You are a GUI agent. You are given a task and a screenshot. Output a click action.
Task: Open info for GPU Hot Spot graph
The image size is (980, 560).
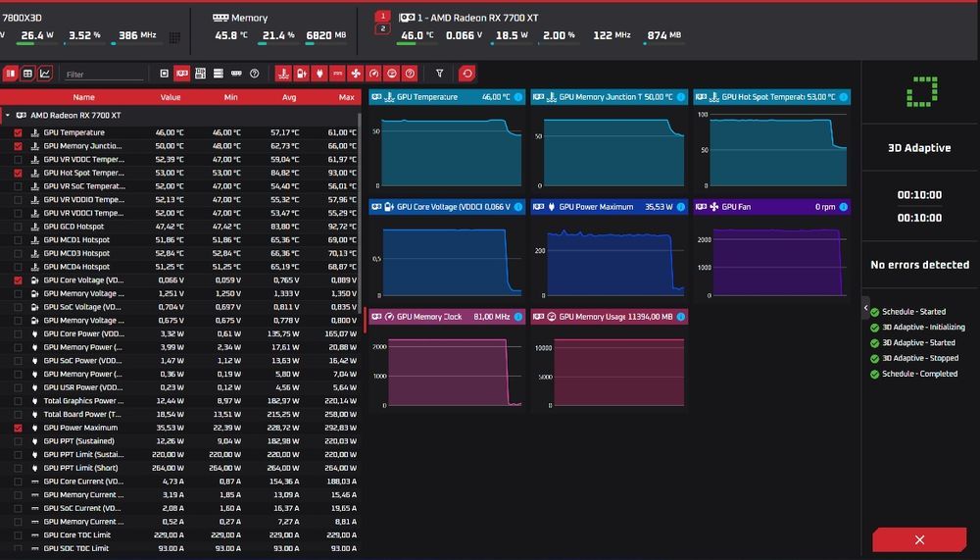[x=843, y=97]
